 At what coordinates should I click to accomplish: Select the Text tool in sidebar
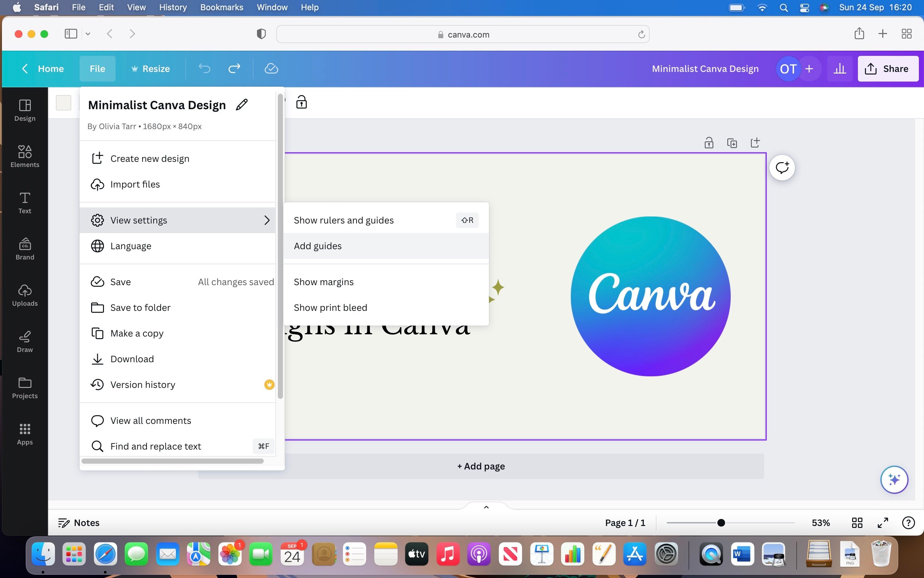click(x=25, y=203)
